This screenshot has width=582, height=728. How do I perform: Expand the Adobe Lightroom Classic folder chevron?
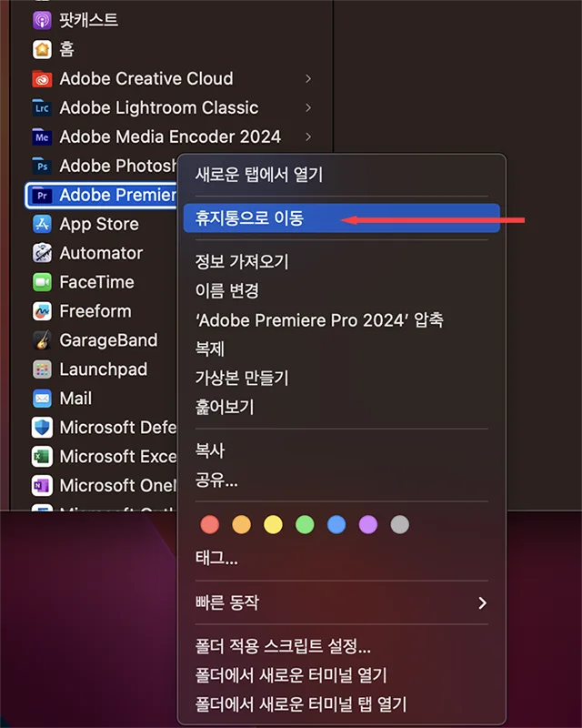point(308,107)
